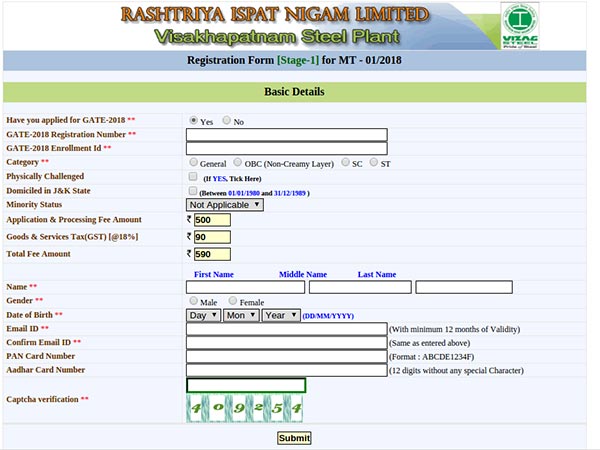Open the Mon dropdown for birth date
The width and height of the screenshot is (600, 450).
[x=241, y=315]
